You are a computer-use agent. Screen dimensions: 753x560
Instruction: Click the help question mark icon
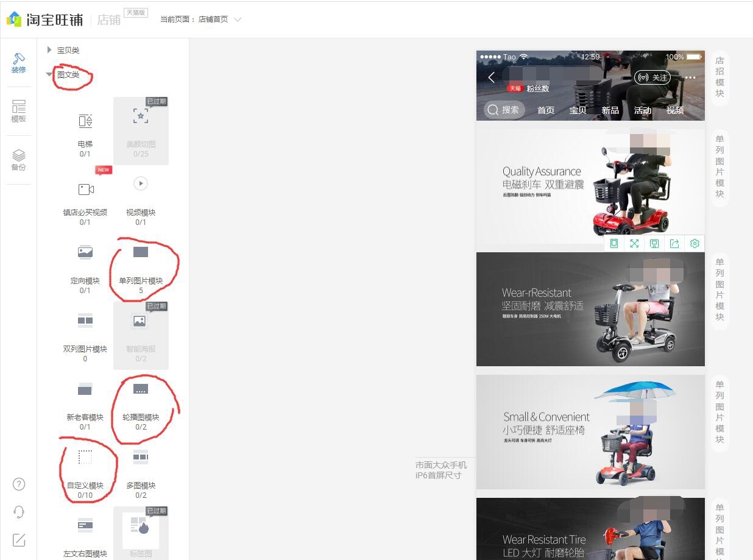[19, 484]
